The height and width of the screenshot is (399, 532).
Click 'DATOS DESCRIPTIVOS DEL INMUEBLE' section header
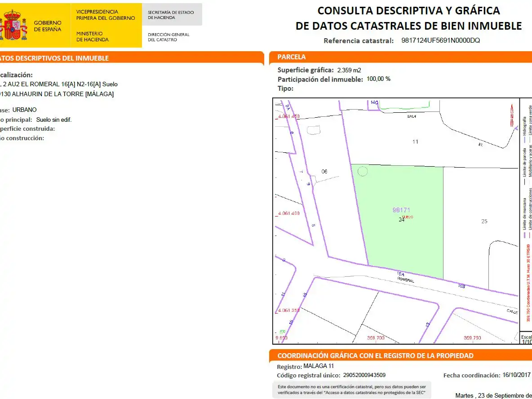[x=54, y=58]
